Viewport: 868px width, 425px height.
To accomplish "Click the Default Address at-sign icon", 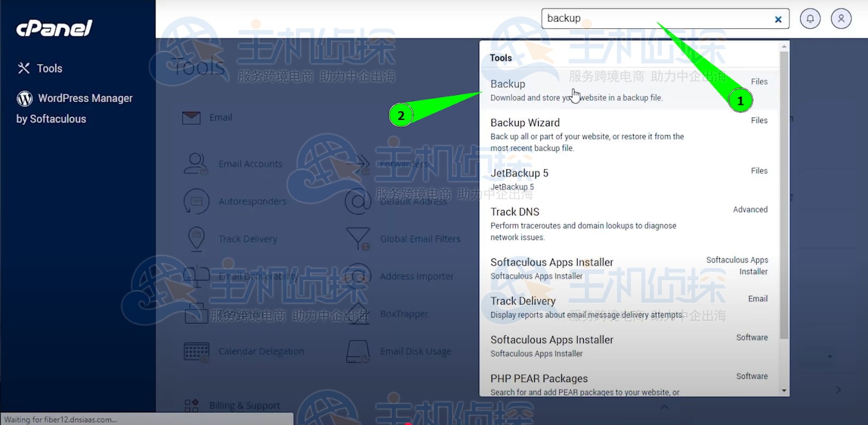I will [x=358, y=201].
